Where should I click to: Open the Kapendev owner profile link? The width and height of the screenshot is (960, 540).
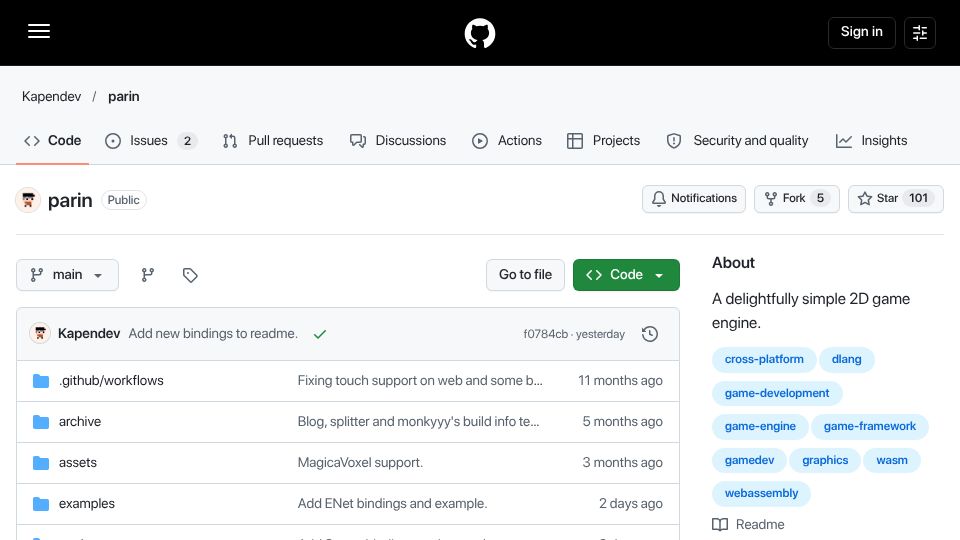[51, 97]
